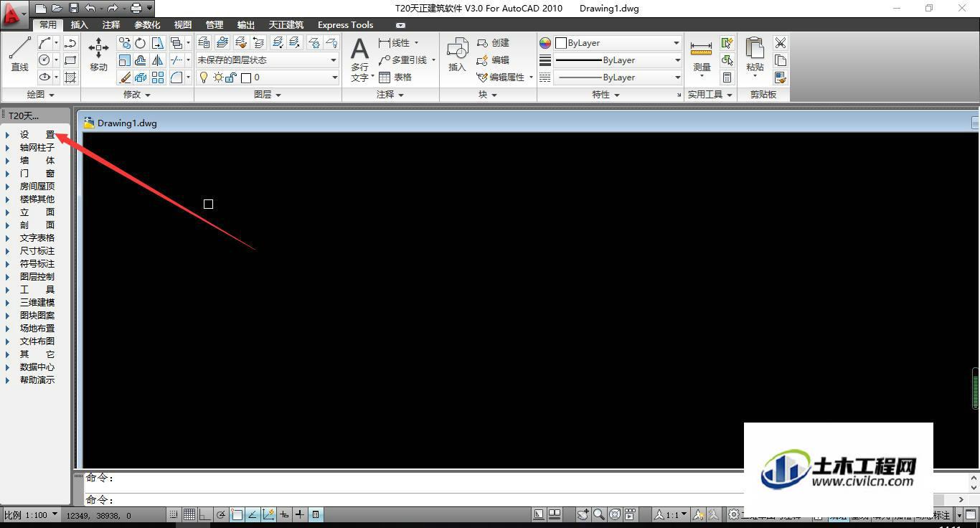Open the 门窗 sidebar menu
The height and width of the screenshot is (528, 980).
click(x=36, y=174)
